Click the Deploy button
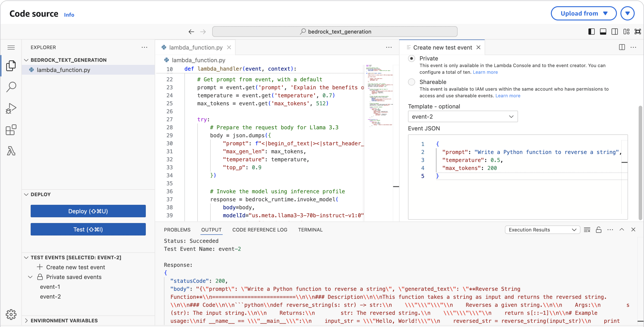Image resolution: width=644 pixels, height=327 pixels. (x=88, y=211)
